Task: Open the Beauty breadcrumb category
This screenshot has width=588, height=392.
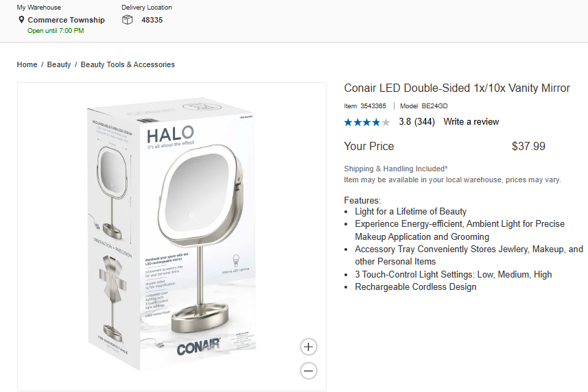Action: (59, 64)
